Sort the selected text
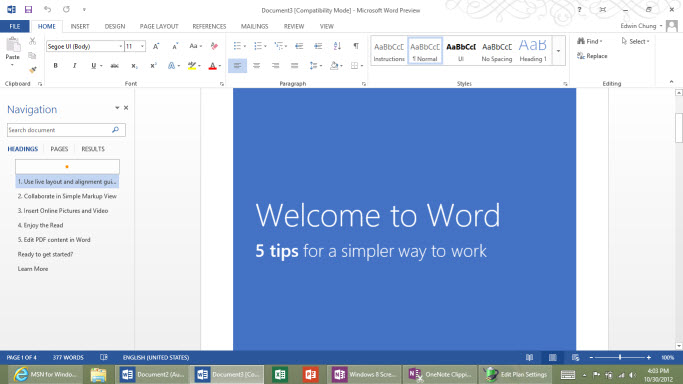This screenshot has height=384, width=683. pos(337,46)
